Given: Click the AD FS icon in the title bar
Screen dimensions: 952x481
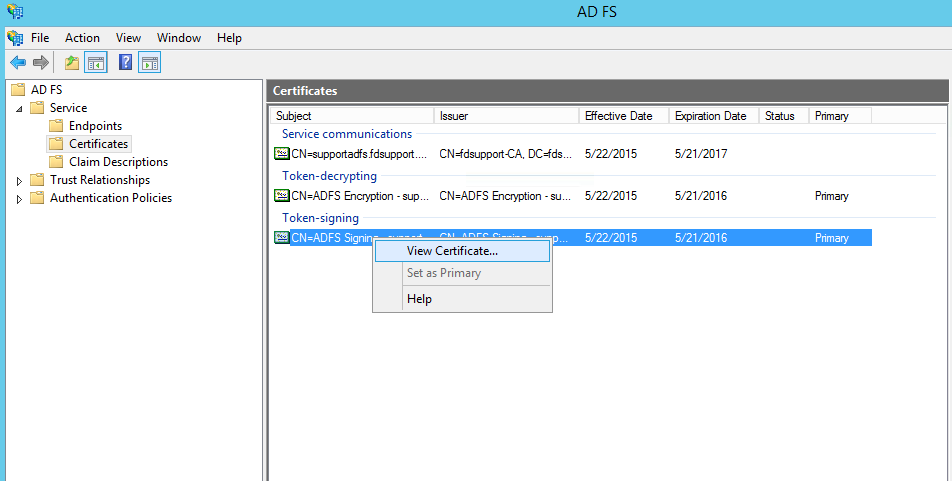Looking at the screenshot, I should pos(15,11).
